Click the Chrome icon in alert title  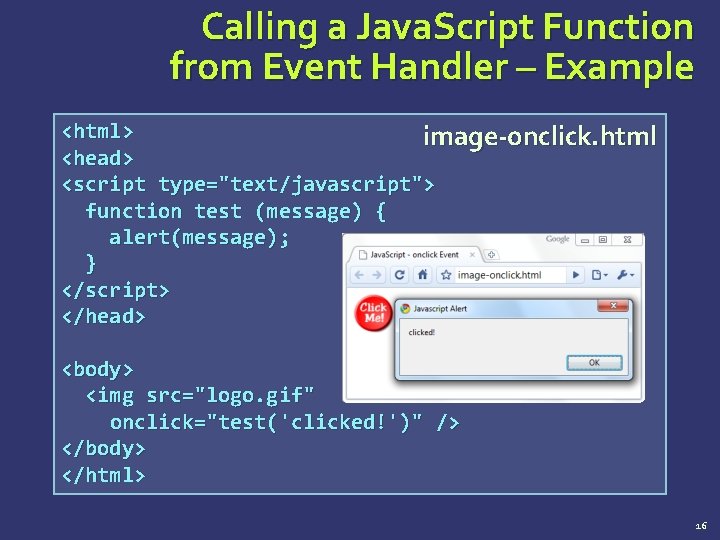(405, 309)
